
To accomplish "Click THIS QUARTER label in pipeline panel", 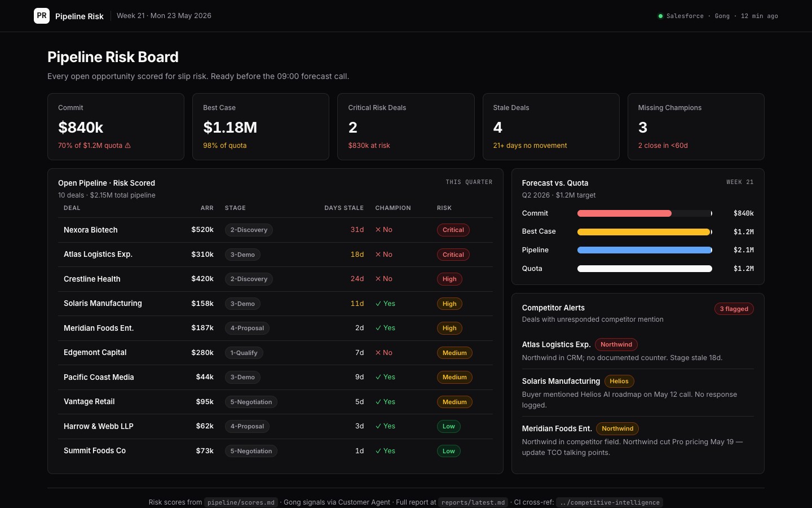I will point(469,182).
